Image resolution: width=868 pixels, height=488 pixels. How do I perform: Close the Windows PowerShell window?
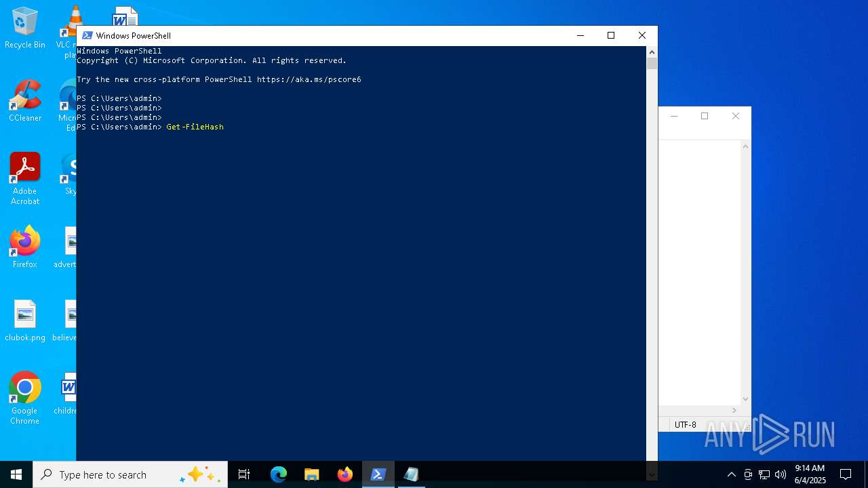tap(642, 35)
